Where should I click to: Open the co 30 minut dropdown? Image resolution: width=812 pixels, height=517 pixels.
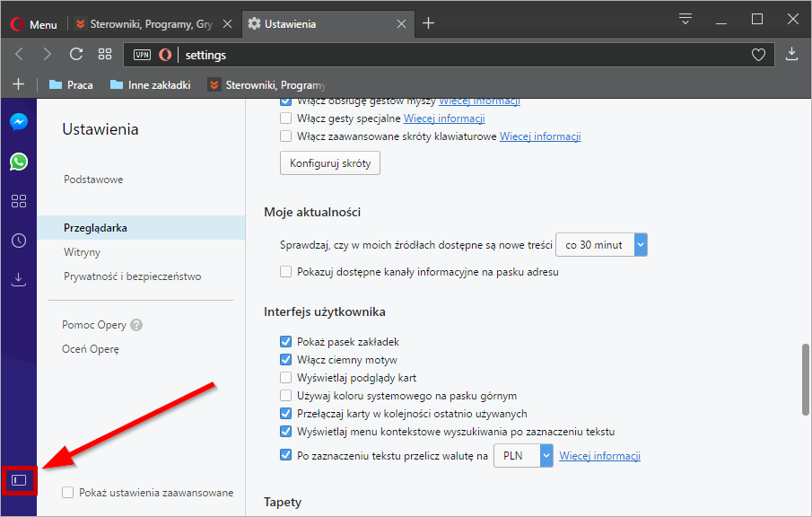tap(601, 244)
